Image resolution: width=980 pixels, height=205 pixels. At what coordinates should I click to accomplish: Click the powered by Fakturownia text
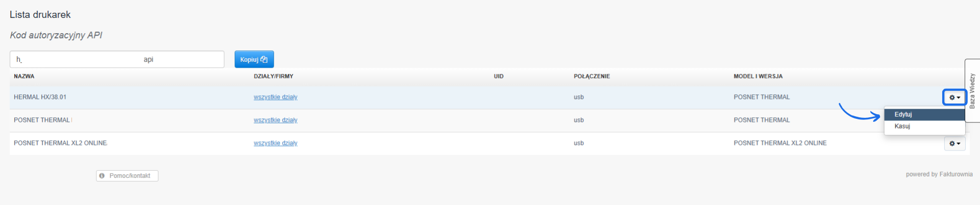tap(939, 174)
